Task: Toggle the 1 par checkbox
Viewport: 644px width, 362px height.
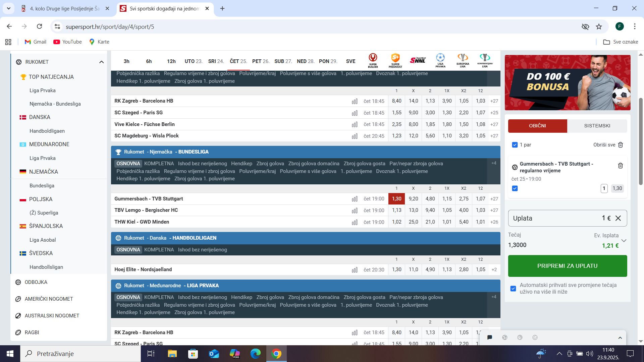Action: click(515, 145)
